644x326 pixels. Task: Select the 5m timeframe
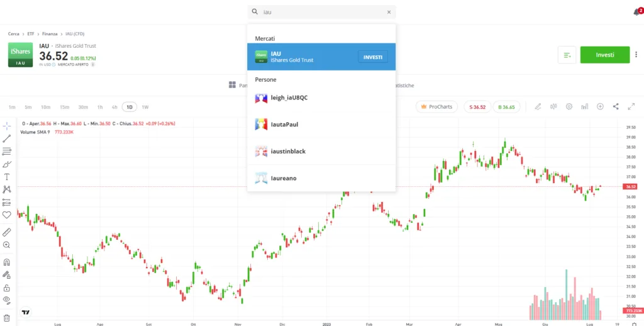point(28,107)
